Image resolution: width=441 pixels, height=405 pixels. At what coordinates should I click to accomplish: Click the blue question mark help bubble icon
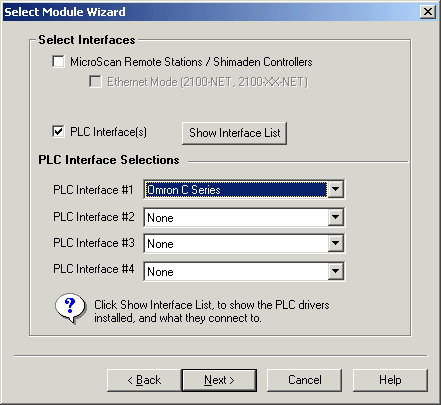(71, 308)
